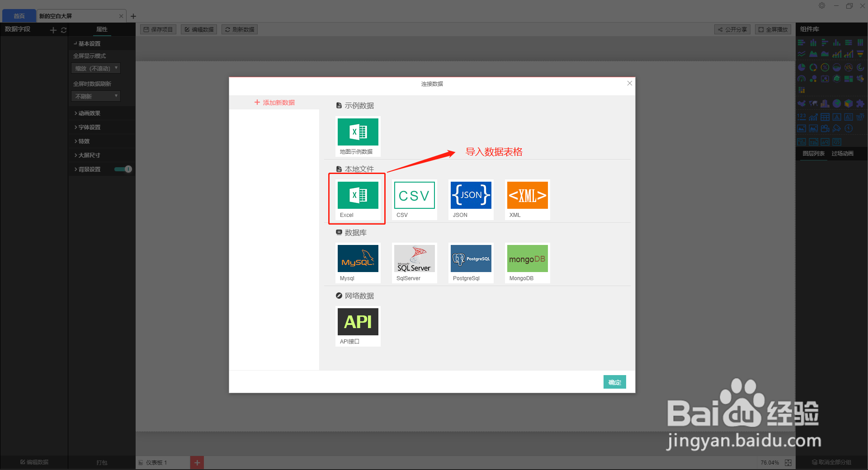
Task: Add a line chart component
Action: click(x=802, y=53)
